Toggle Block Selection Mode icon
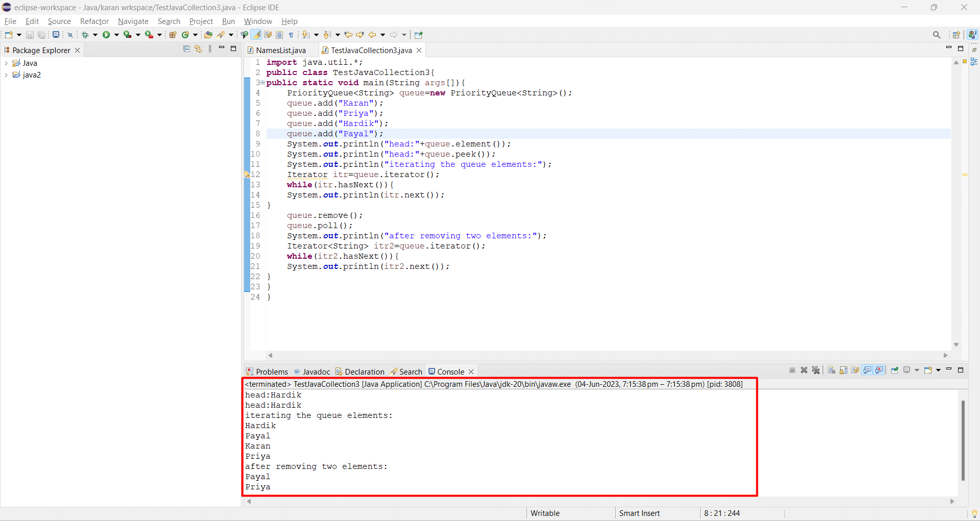The image size is (980, 521). pyautogui.click(x=279, y=35)
